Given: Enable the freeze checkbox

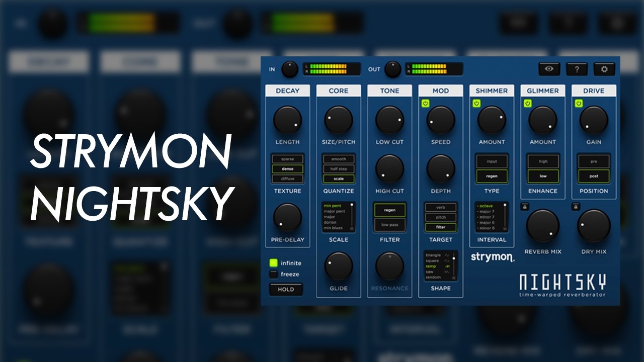Looking at the screenshot, I should 273,274.
